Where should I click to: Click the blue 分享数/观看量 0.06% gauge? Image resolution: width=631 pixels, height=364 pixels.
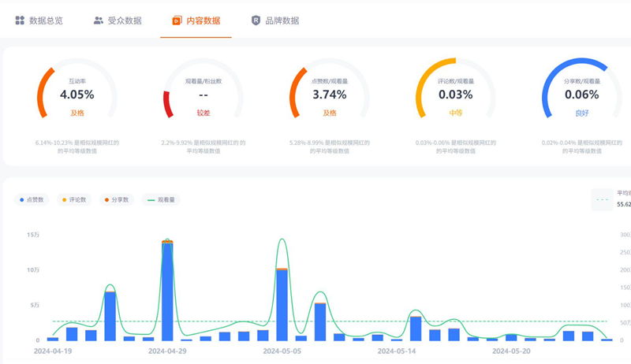coord(581,95)
